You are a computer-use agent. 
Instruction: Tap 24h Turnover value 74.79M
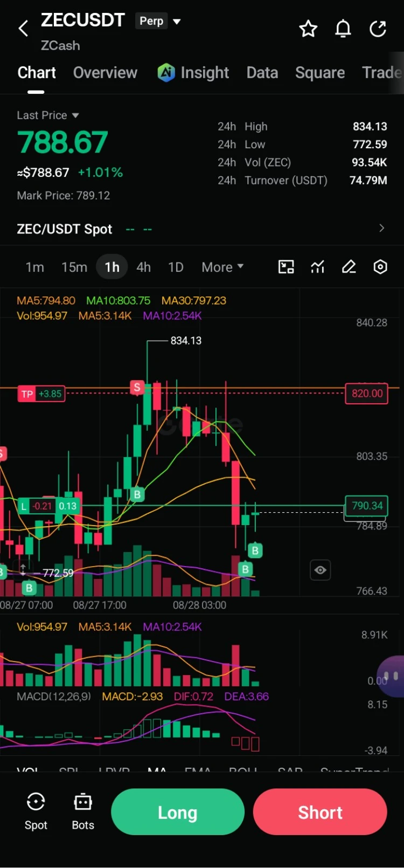(x=368, y=180)
